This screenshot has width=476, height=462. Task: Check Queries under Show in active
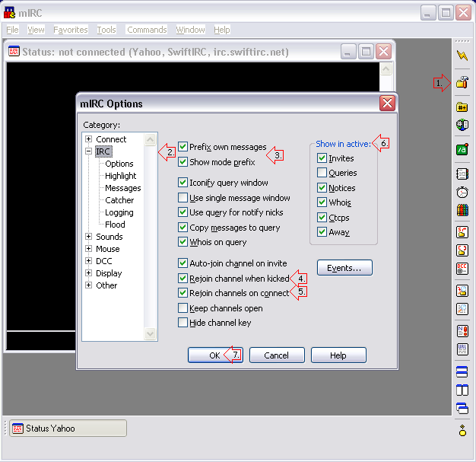pos(322,173)
